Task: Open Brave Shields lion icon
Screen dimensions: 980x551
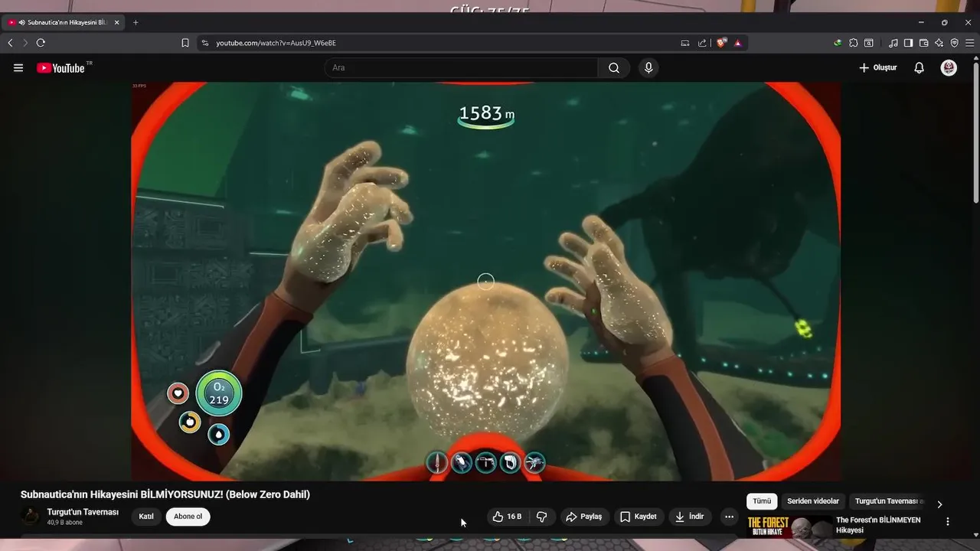Action: click(x=721, y=43)
